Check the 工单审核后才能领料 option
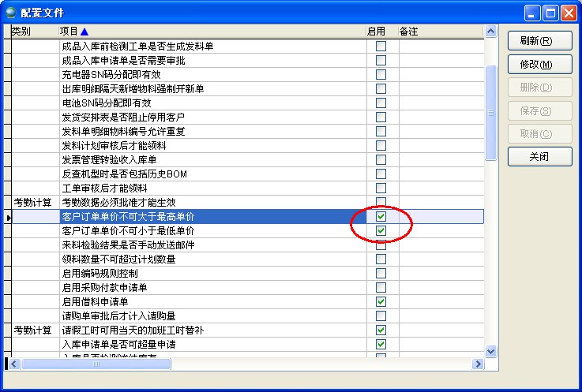 pyautogui.click(x=381, y=188)
